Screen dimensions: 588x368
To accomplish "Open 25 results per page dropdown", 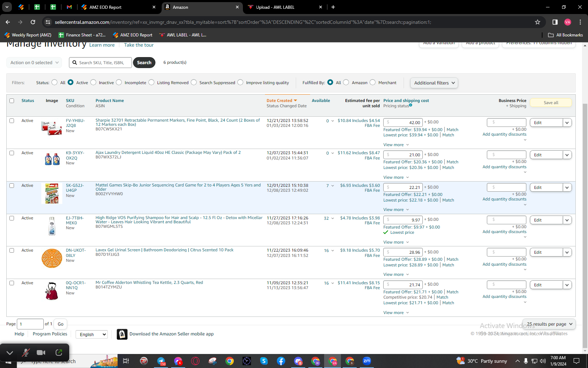I will (549, 324).
